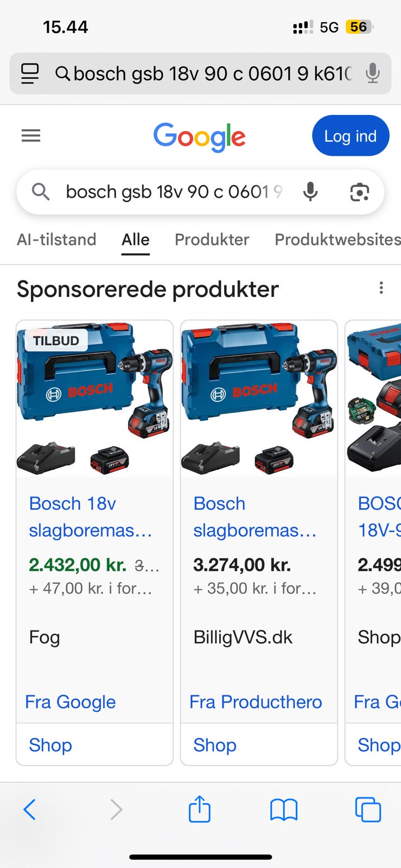The image size is (401, 868).
Task: Click the Google logo
Action: [x=200, y=137]
